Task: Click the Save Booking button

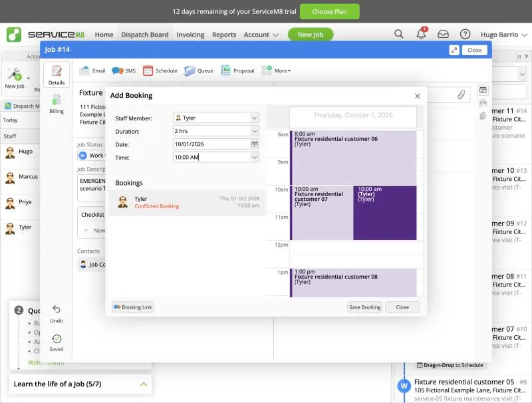Action: coord(364,307)
